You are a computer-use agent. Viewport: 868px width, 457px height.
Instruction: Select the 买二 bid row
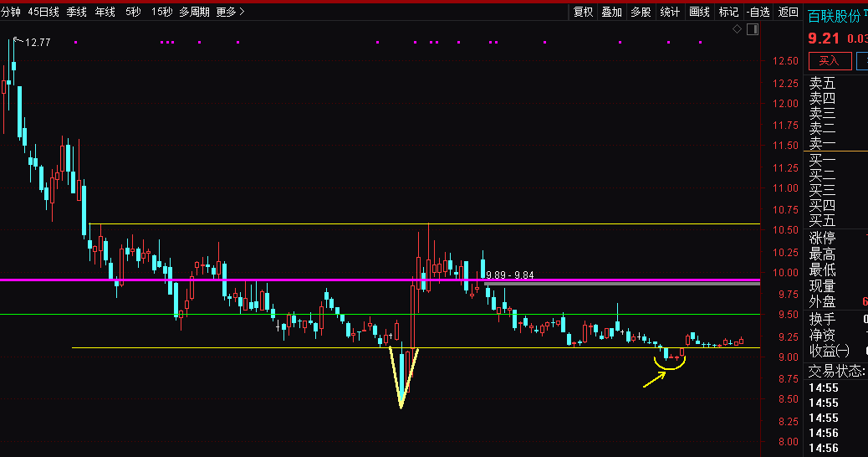[x=822, y=176]
